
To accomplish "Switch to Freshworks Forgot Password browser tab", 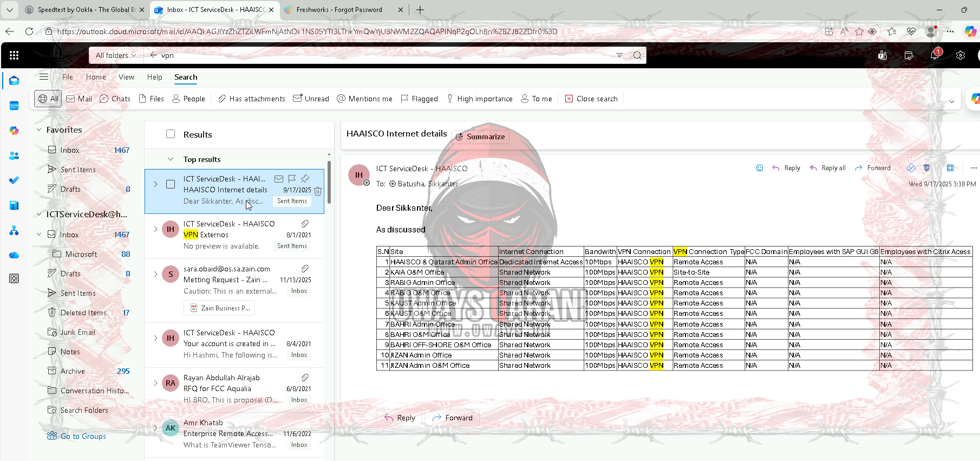I will tap(343, 10).
